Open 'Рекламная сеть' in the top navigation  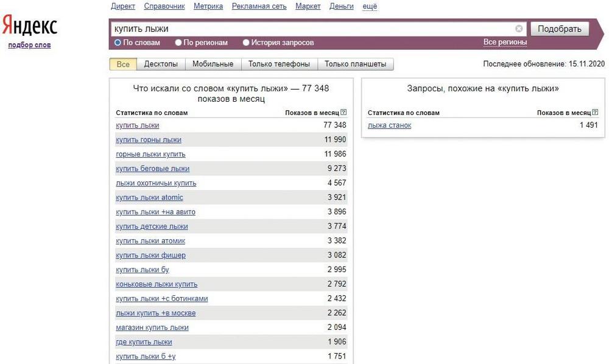pyautogui.click(x=259, y=6)
